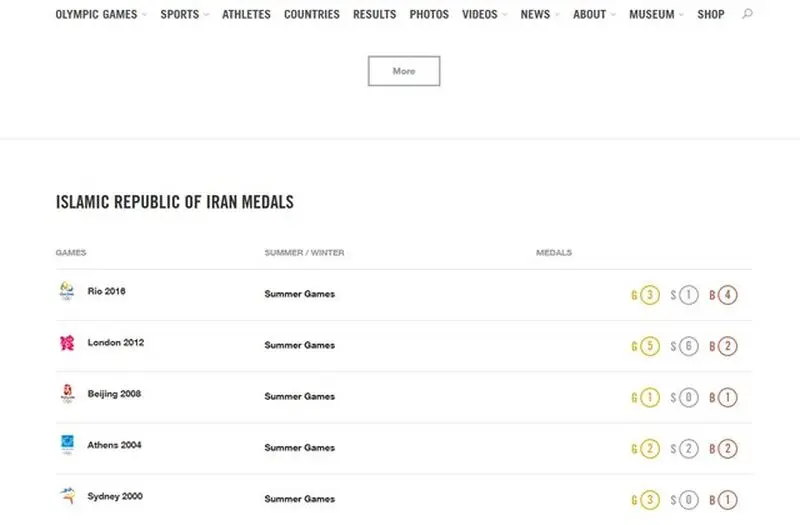800x525 pixels.
Task: Select Rio 2016 gold medal circle
Action: pyautogui.click(x=649, y=295)
